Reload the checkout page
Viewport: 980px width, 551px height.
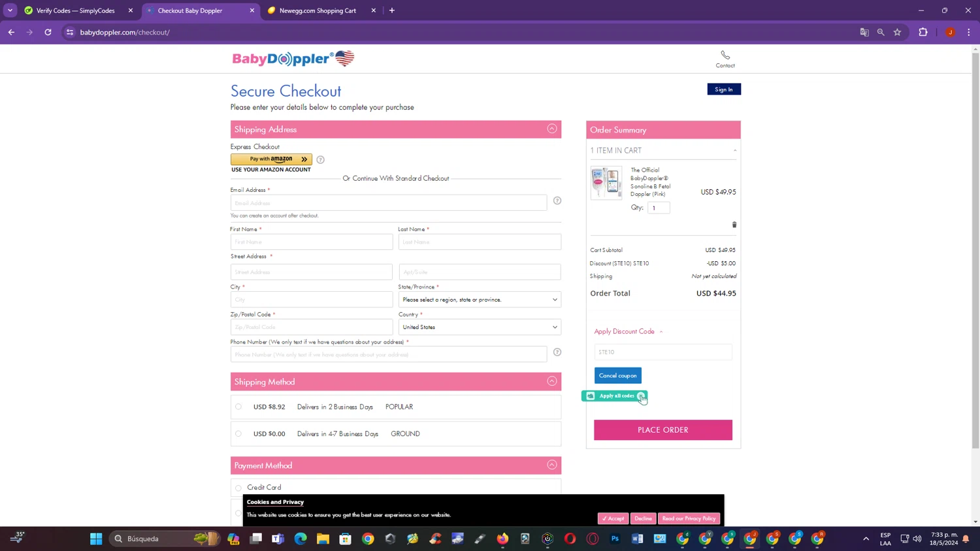point(48,32)
